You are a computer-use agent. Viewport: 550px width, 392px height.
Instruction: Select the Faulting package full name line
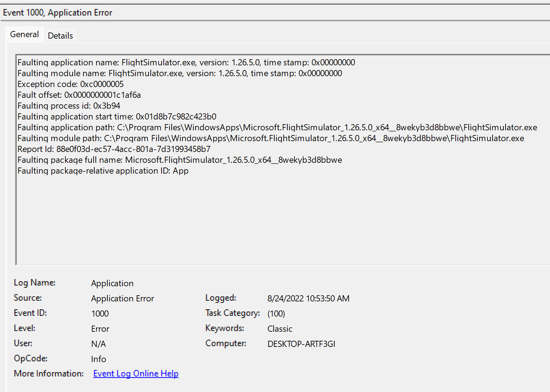(180, 160)
